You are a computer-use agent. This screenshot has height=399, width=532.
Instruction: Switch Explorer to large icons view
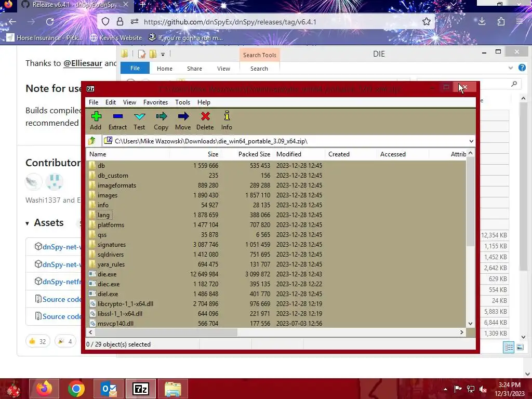click(x=520, y=347)
